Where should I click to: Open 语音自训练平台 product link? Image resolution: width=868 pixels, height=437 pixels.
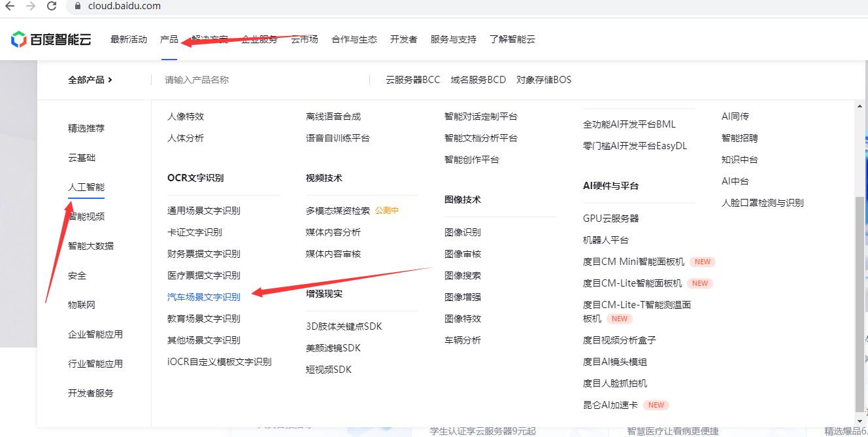(338, 138)
